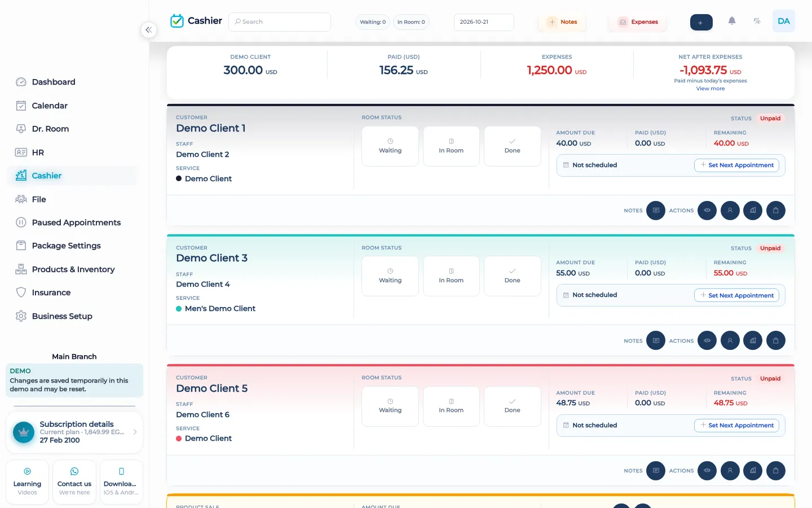This screenshot has width=812, height=508.
Task: Click the shopping bag action for Demo Client 1
Action: [776, 211]
